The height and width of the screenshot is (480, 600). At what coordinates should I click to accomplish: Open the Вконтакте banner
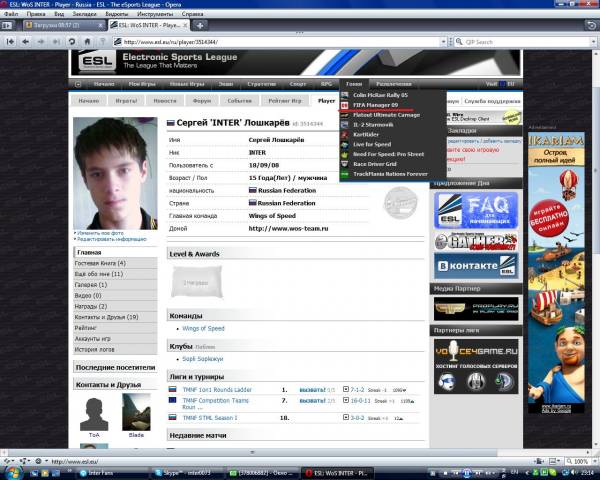476,266
